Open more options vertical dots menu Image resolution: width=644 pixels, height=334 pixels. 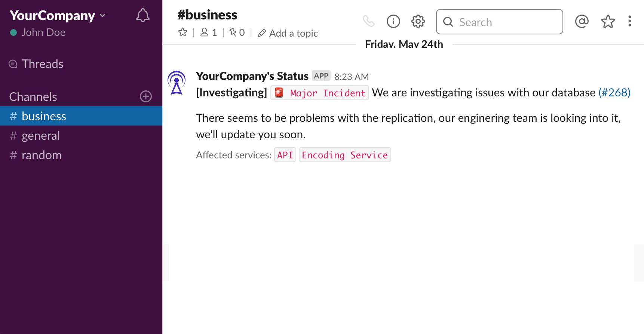click(x=630, y=21)
